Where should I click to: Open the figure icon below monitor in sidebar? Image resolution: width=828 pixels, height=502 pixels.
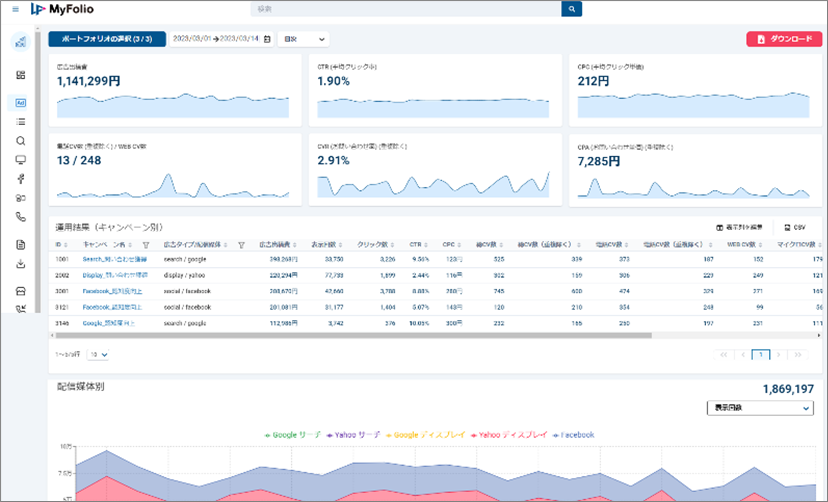[21, 179]
